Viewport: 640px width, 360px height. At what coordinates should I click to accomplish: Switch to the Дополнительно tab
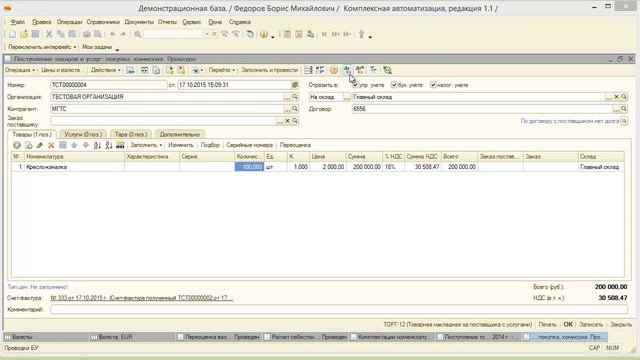point(180,134)
